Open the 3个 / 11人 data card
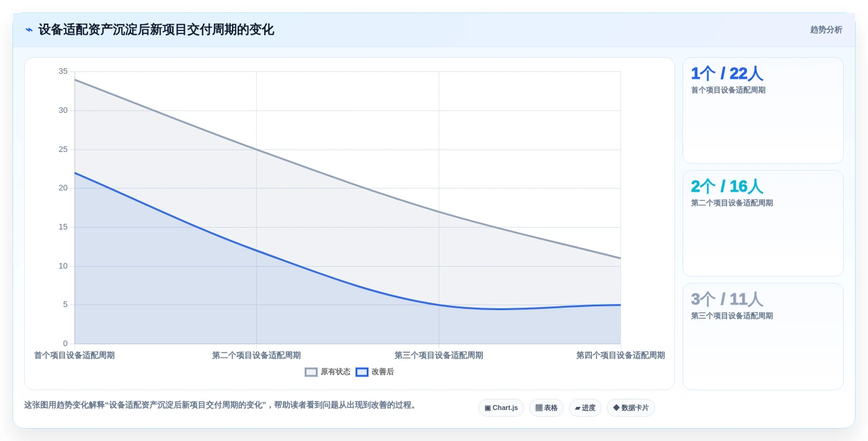 click(763, 337)
